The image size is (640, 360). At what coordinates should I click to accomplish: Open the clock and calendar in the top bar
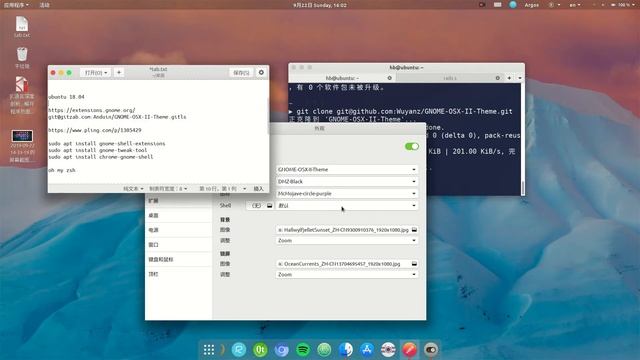click(320, 5)
